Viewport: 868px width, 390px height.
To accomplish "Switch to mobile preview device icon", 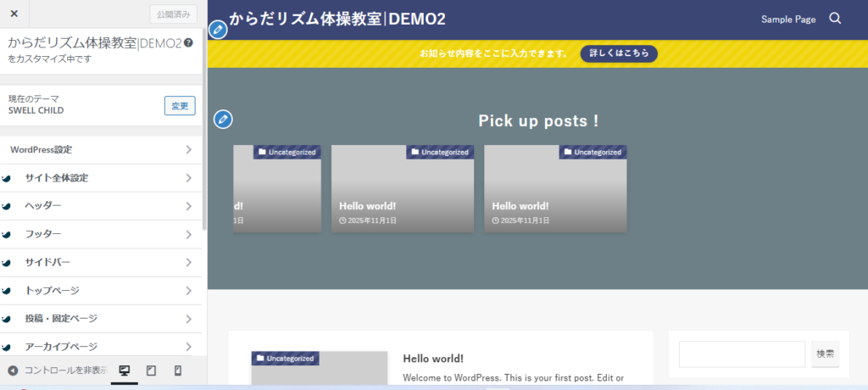I will point(178,370).
